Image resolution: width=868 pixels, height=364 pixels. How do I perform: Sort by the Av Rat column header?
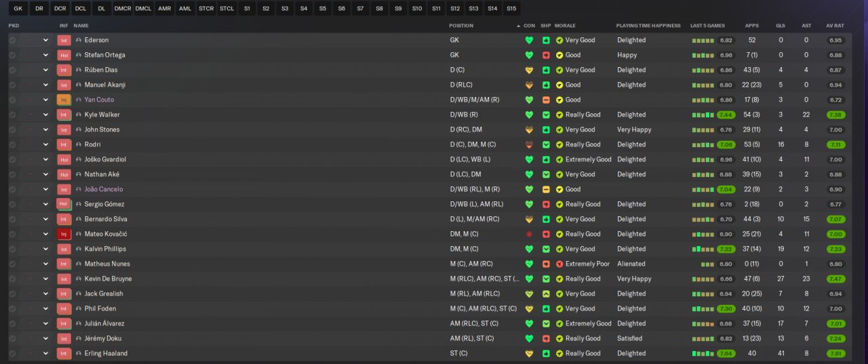(835, 26)
